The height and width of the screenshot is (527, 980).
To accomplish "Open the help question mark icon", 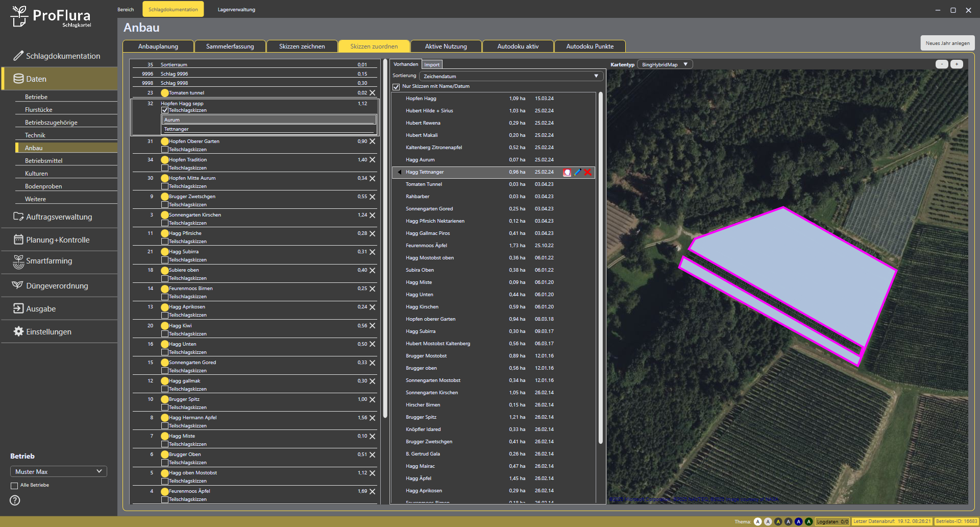I will 15,500.
